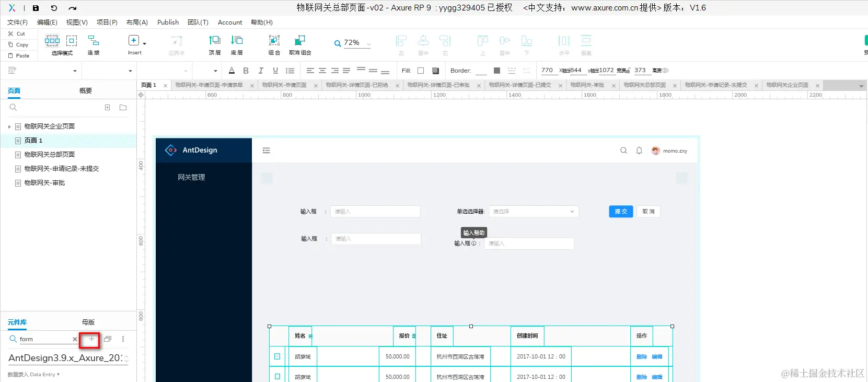The height and width of the screenshot is (382, 868).
Task: Change the text color
Action: (232, 71)
